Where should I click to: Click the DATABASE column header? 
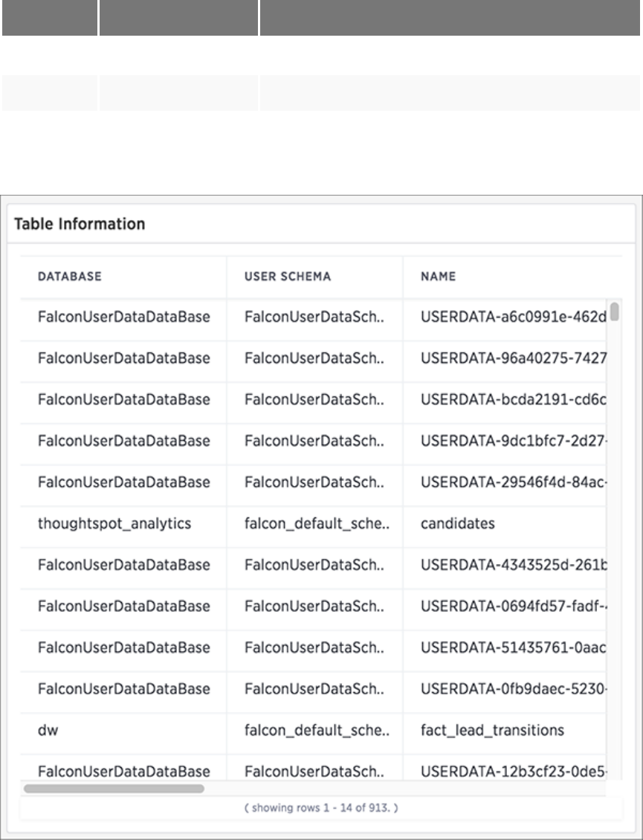point(69,277)
